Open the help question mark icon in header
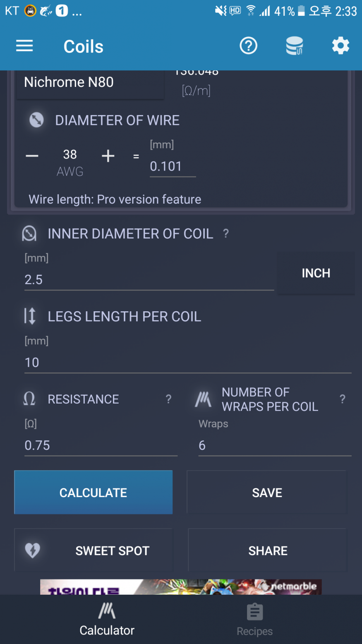The image size is (362, 644). [249, 46]
